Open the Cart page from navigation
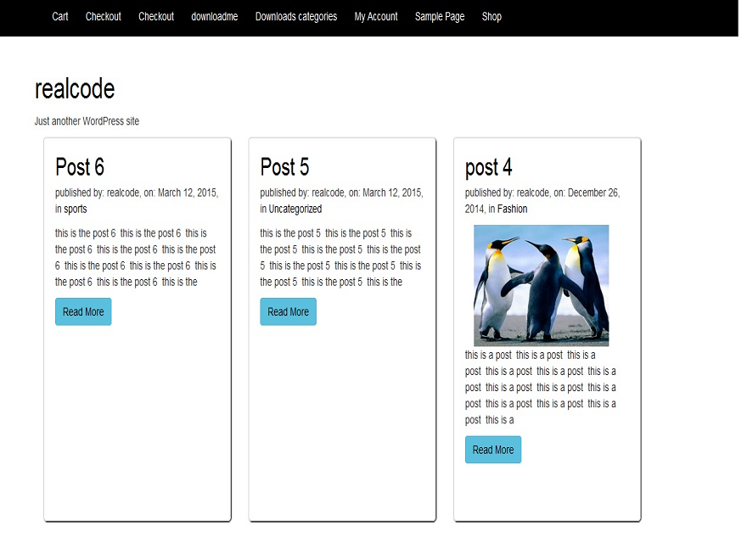Screen dimensions: 747x560 [x=59, y=16]
